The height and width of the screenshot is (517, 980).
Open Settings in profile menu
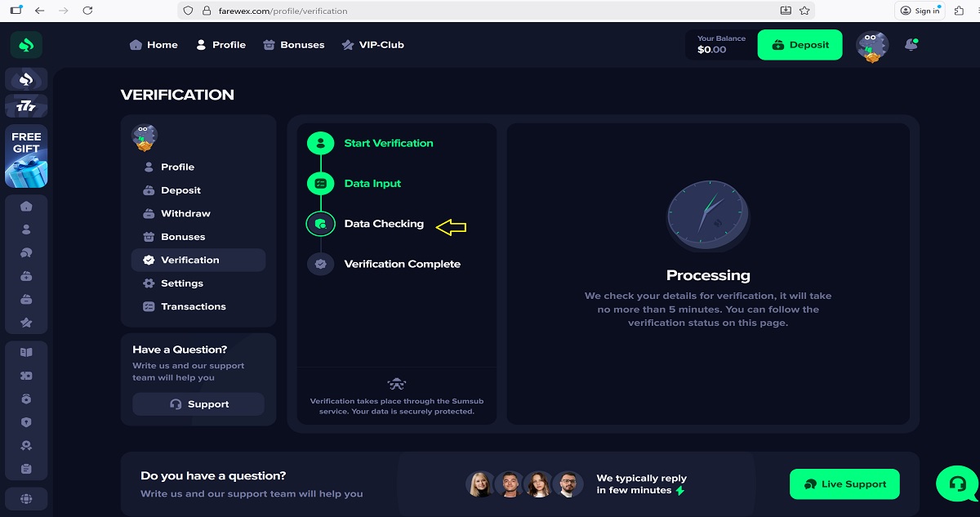click(x=181, y=283)
